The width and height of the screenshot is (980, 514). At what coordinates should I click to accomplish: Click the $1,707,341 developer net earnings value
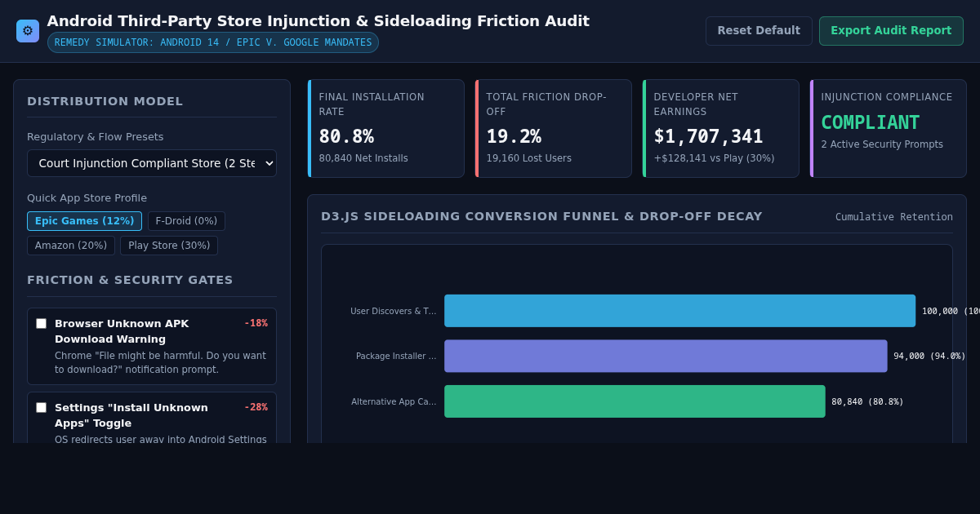point(709,136)
